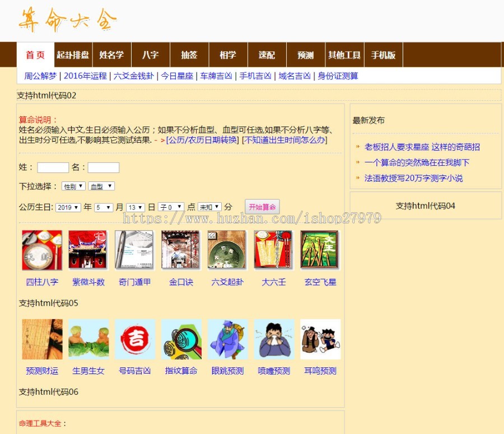Open the 指纹算命 magnifier icon
This screenshot has height=434, width=504.
(x=181, y=339)
